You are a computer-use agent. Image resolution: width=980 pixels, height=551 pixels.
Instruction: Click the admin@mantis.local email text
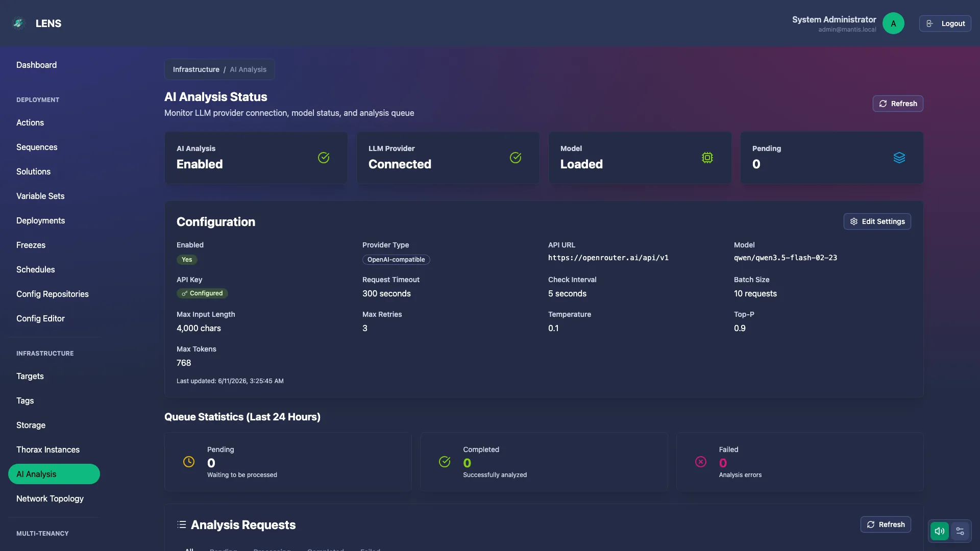pyautogui.click(x=847, y=30)
